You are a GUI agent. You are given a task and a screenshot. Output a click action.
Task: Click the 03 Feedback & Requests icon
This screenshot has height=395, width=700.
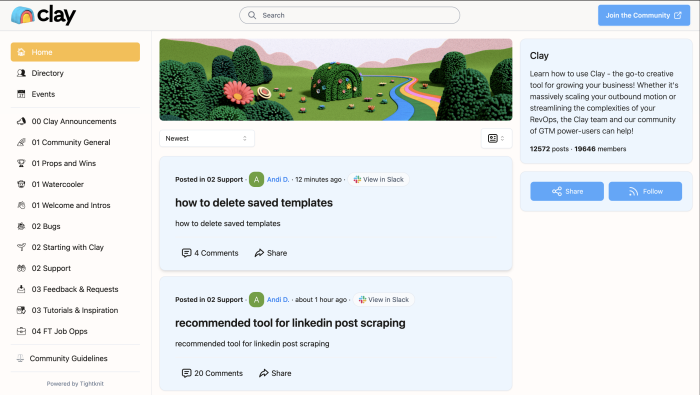pyautogui.click(x=21, y=289)
